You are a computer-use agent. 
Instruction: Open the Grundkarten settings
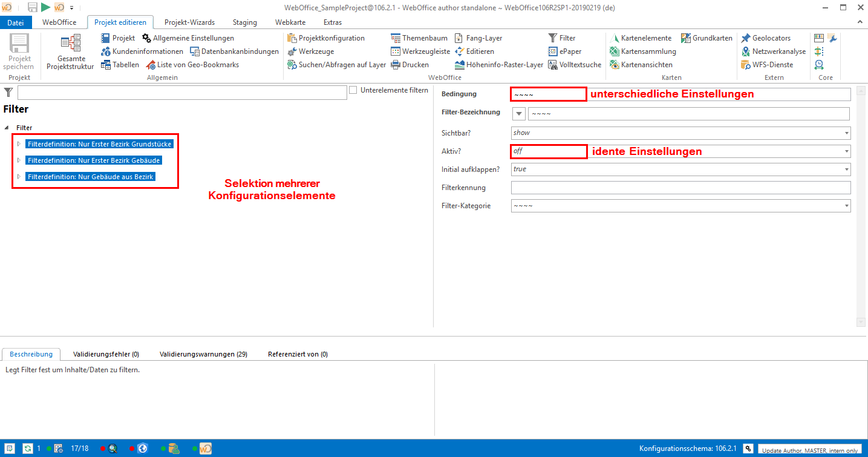pyautogui.click(x=706, y=38)
